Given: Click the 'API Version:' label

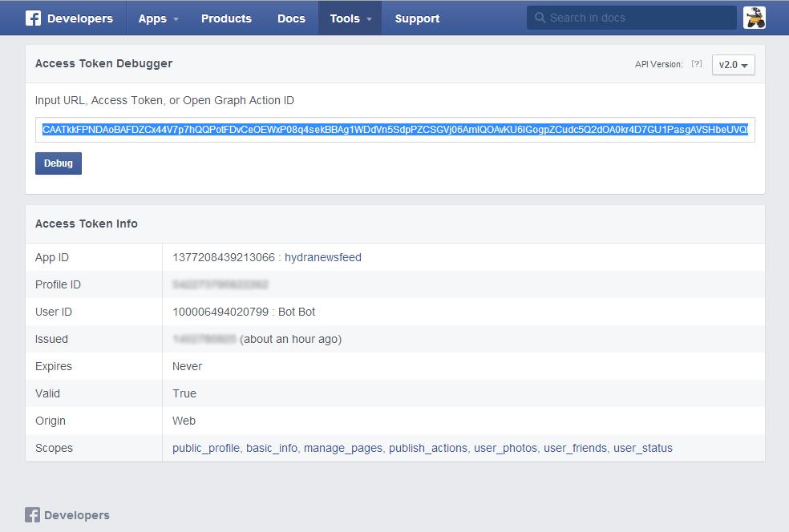Looking at the screenshot, I should point(658,64).
